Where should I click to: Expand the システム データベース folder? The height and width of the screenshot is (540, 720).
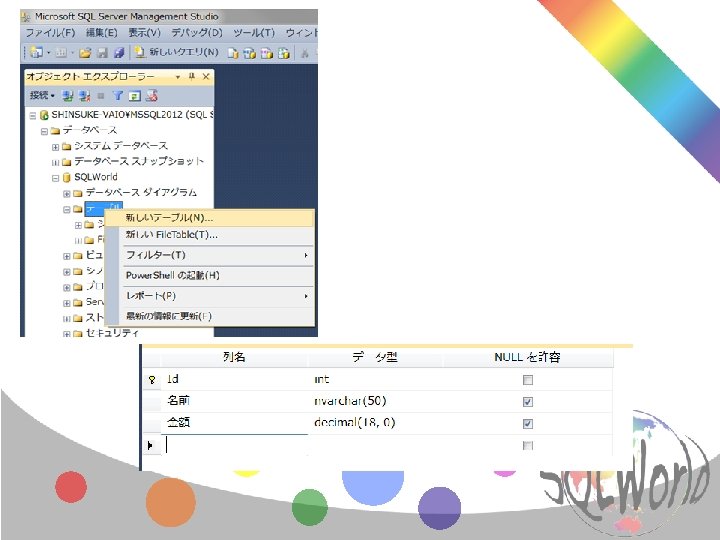[x=55, y=147]
